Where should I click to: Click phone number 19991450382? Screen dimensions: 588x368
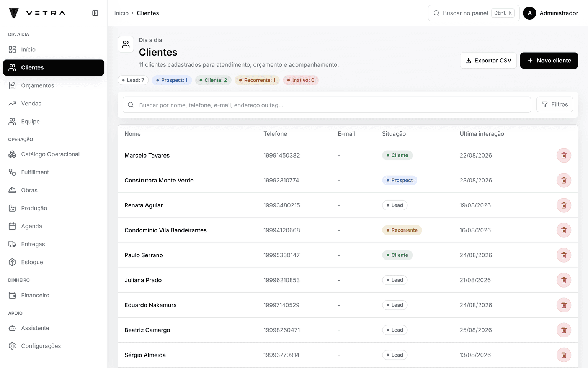(282, 155)
